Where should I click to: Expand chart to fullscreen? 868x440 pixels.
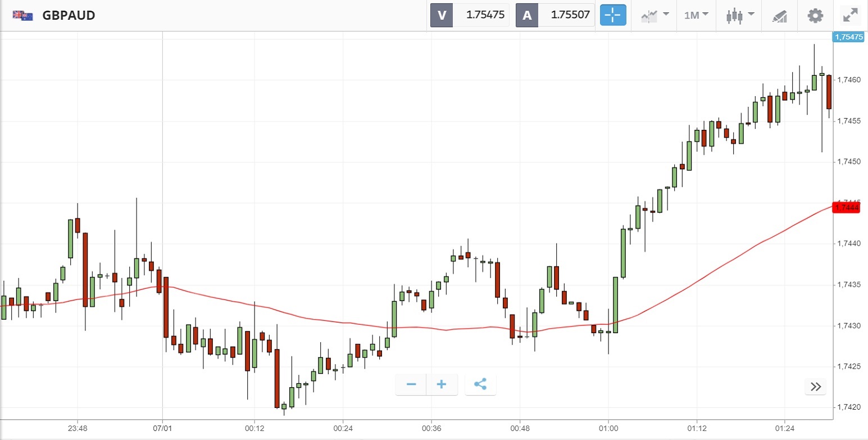tap(851, 15)
